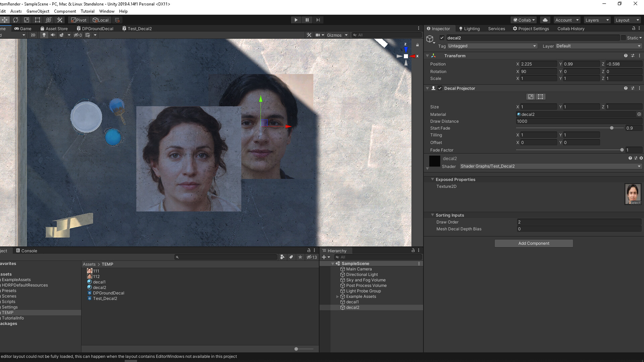Click the Add Component button
Screen dimensions: 644x362
coord(533,243)
